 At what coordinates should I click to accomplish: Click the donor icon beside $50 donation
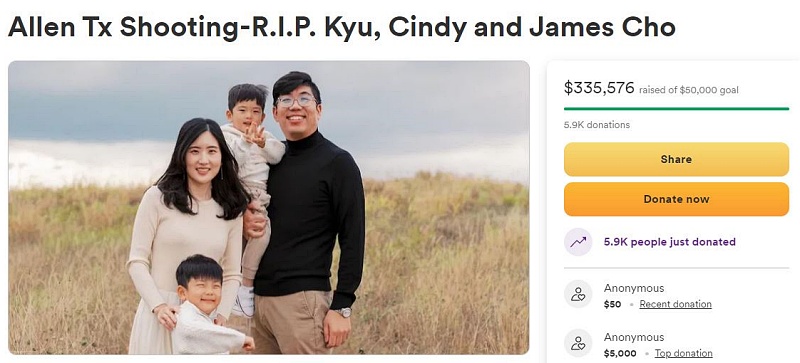tap(578, 294)
